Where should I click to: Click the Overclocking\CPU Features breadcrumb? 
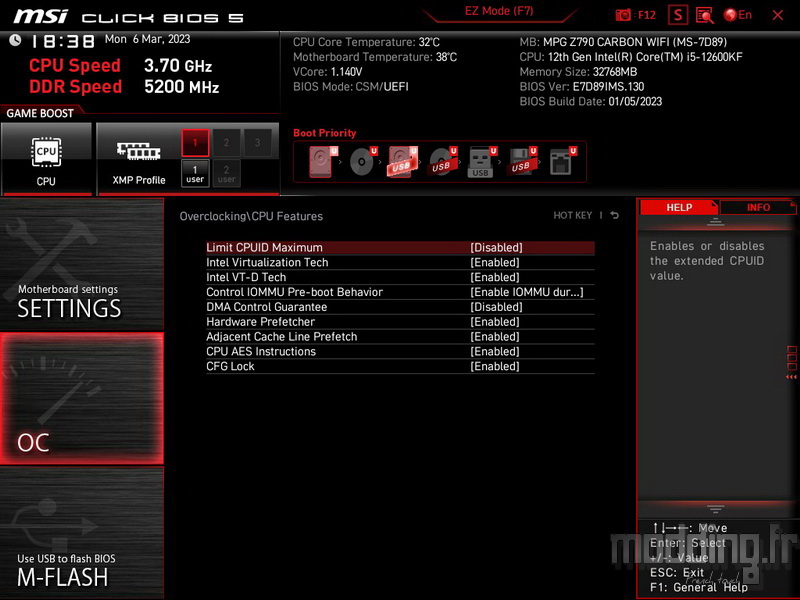click(251, 216)
